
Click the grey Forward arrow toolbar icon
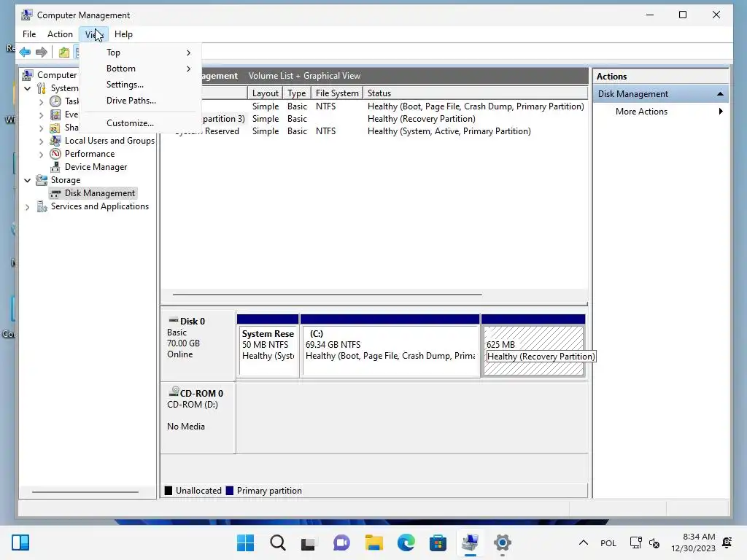pos(42,52)
